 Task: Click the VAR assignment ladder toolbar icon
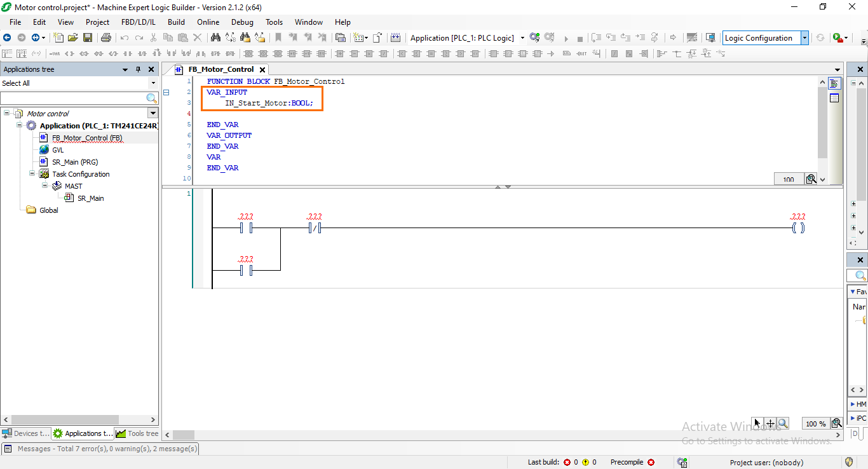pos(55,53)
